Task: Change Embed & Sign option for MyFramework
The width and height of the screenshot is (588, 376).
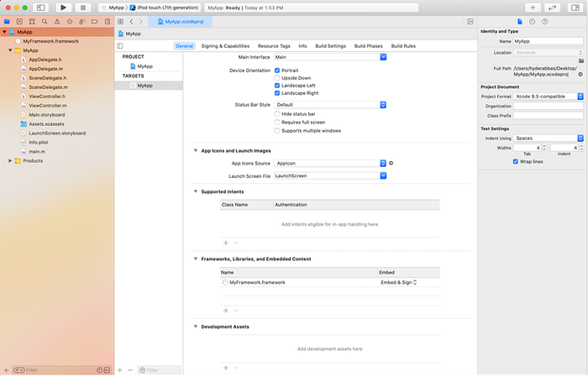Action: (x=399, y=282)
